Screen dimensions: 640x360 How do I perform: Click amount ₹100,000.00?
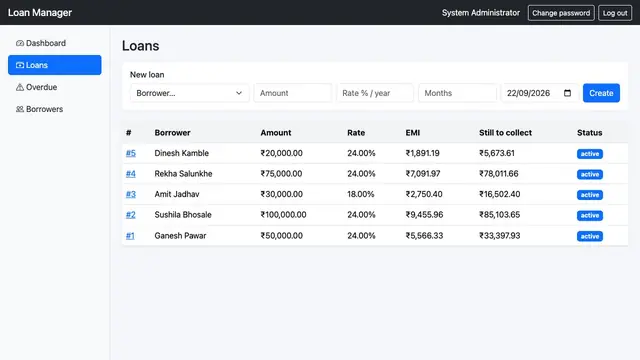tap(284, 215)
